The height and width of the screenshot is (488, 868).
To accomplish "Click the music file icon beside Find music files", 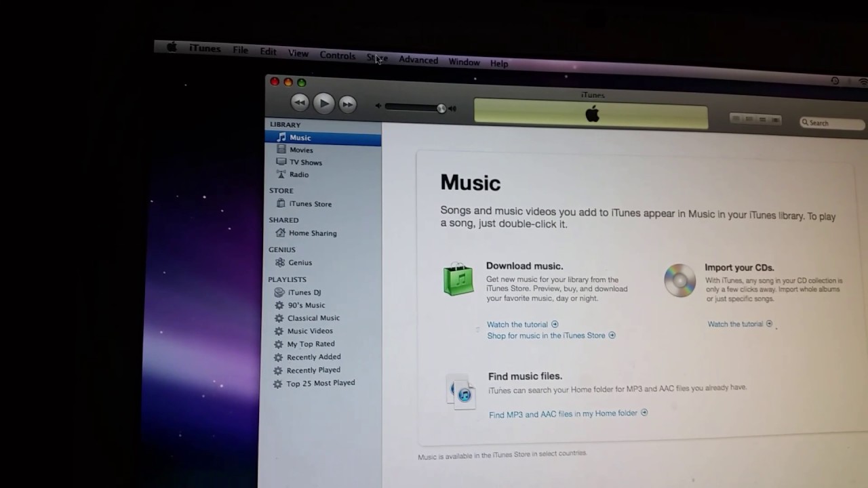I will click(x=460, y=392).
